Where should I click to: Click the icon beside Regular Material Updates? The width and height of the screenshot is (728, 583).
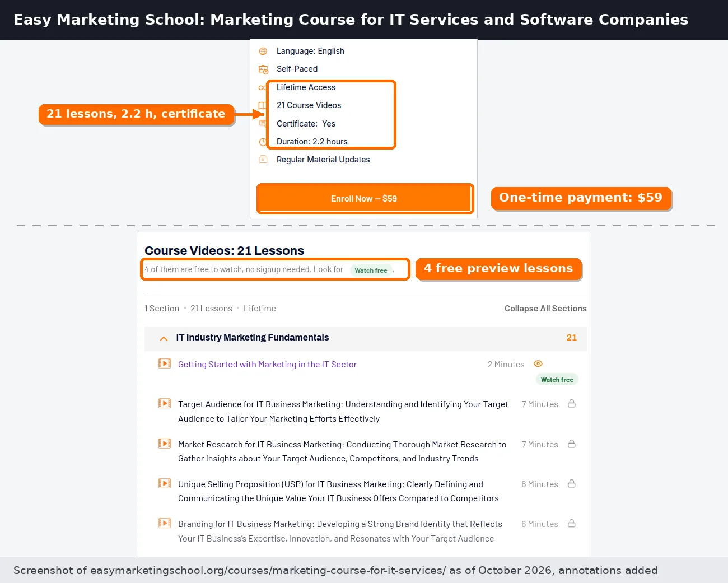[x=263, y=160]
